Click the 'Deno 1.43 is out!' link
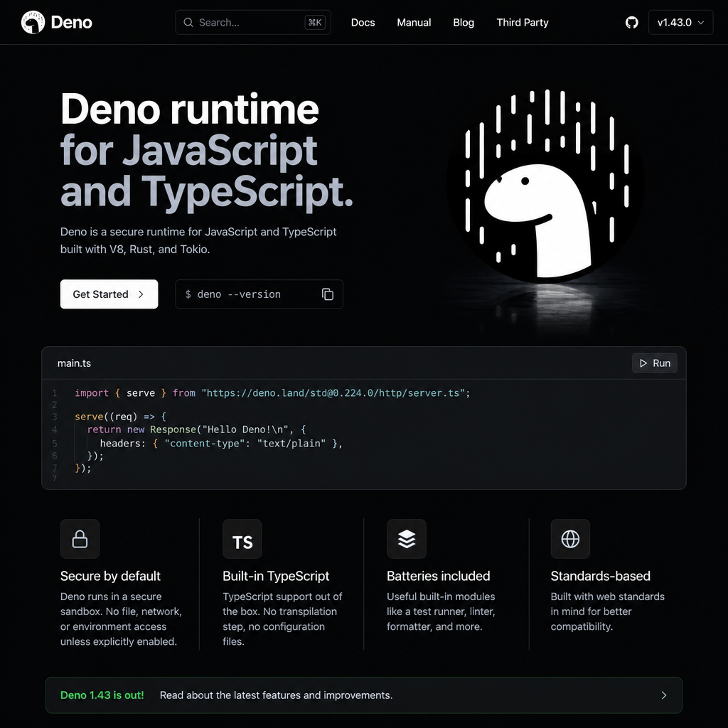Screen dimensions: 728x728 pyautogui.click(x=102, y=695)
